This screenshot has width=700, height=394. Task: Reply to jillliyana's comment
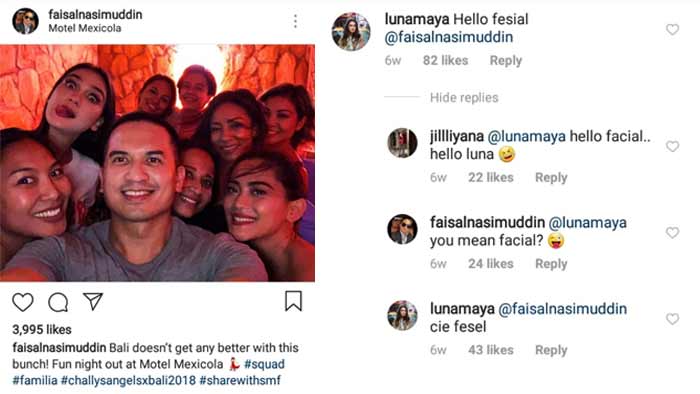pyautogui.click(x=551, y=178)
